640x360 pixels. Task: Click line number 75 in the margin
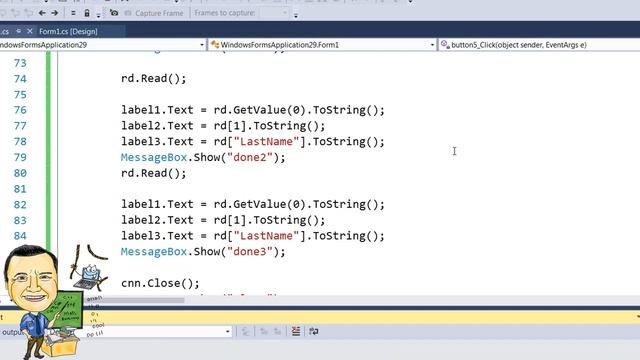(20, 95)
